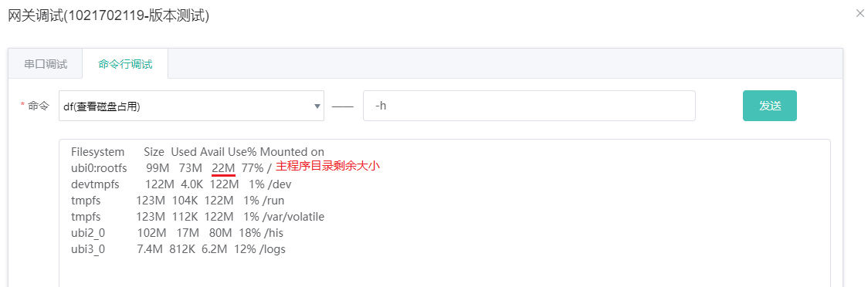The image size is (868, 287).
Task: Click the dialog title 网关调试(1021702119-版本测试)
Action: click(108, 15)
